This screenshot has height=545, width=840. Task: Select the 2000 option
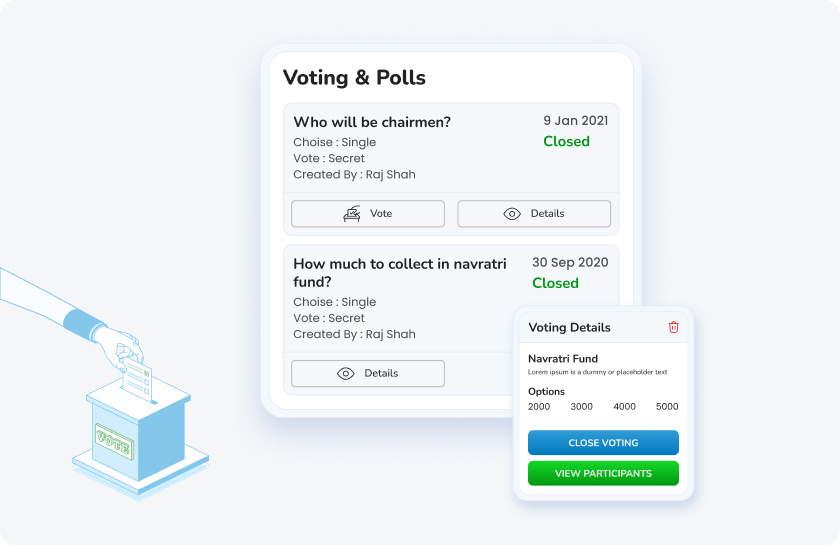click(x=539, y=407)
